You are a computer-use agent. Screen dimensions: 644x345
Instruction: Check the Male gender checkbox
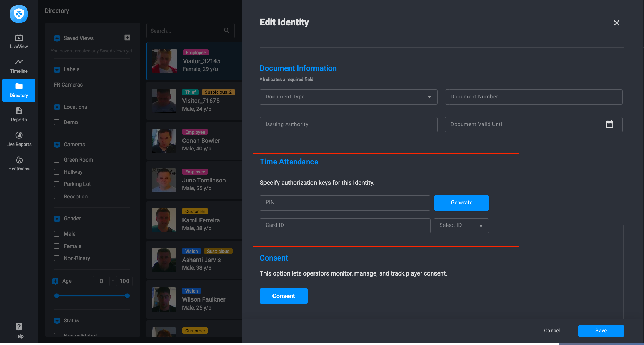click(57, 234)
